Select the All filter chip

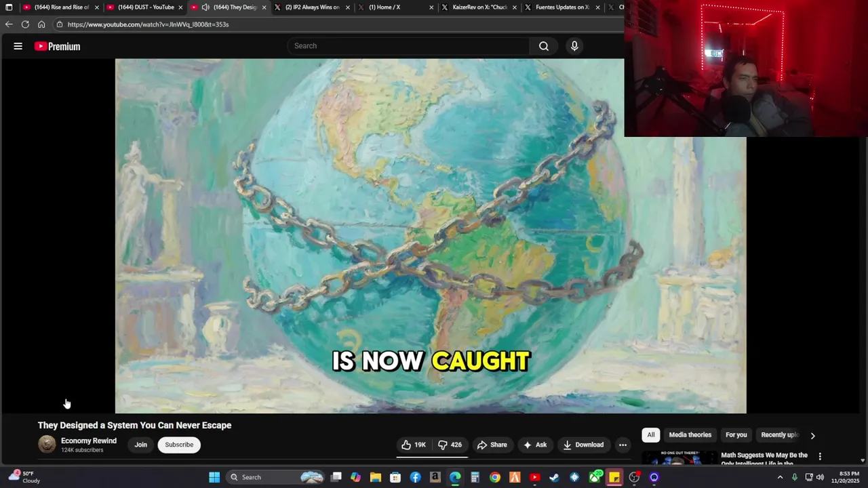pos(651,435)
